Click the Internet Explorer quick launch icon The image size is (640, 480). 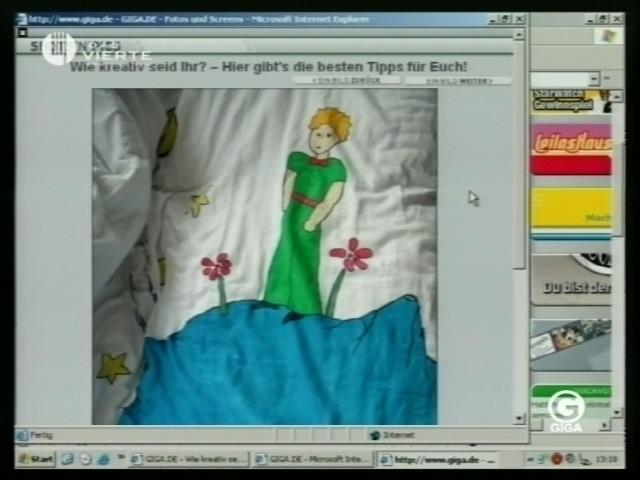pyautogui.click(x=68, y=459)
